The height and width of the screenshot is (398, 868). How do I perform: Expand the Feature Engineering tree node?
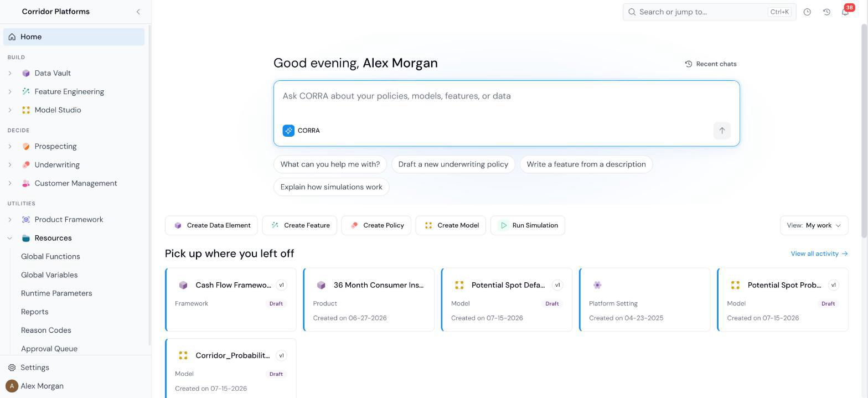coord(10,91)
